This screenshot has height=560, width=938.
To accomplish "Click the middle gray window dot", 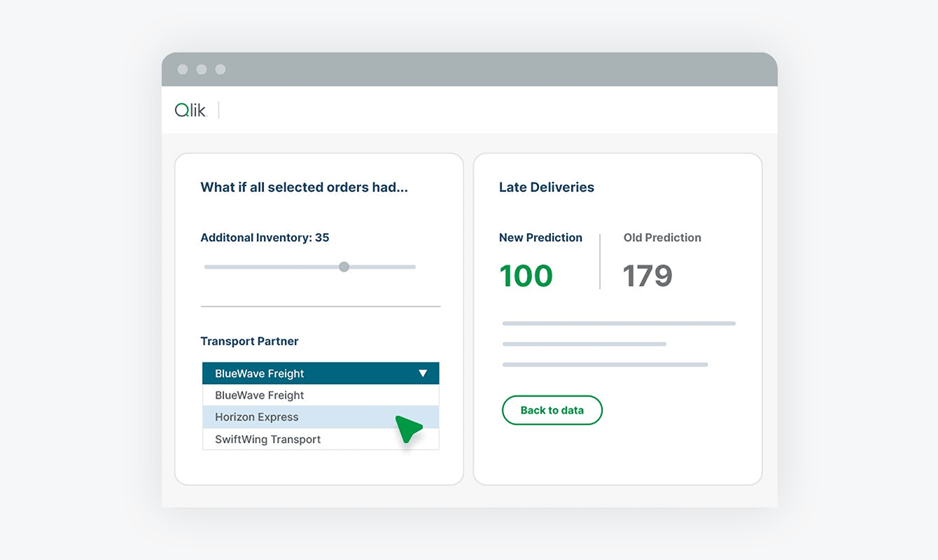I will pyautogui.click(x=202, y=69).
